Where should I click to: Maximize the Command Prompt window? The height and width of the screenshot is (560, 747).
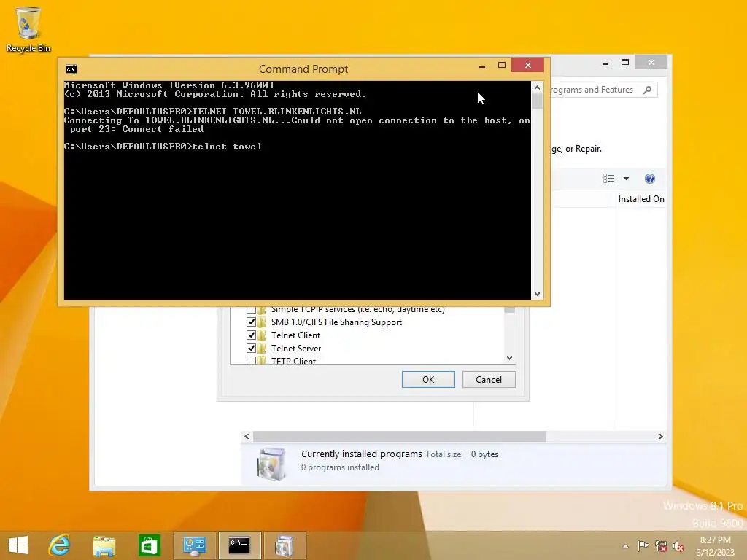pyautogui.click(x=502, y=65)
